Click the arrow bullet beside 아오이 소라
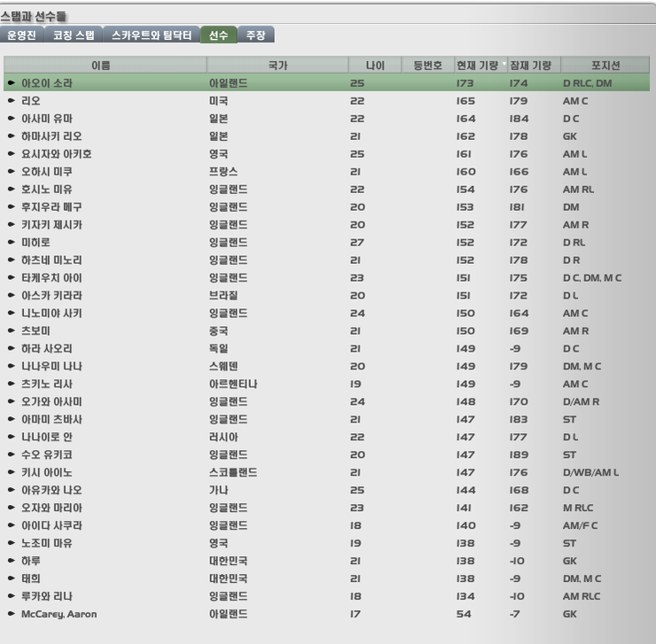 [x=12, y=83]
